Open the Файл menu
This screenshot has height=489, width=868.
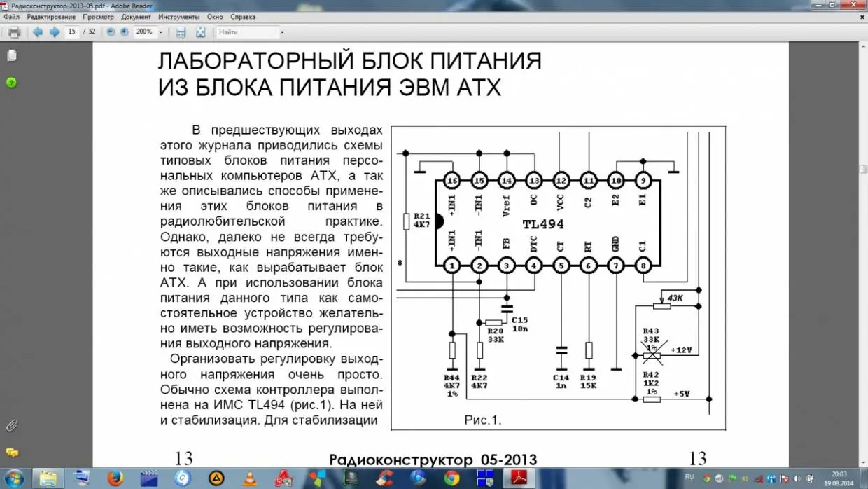(11, 16)
